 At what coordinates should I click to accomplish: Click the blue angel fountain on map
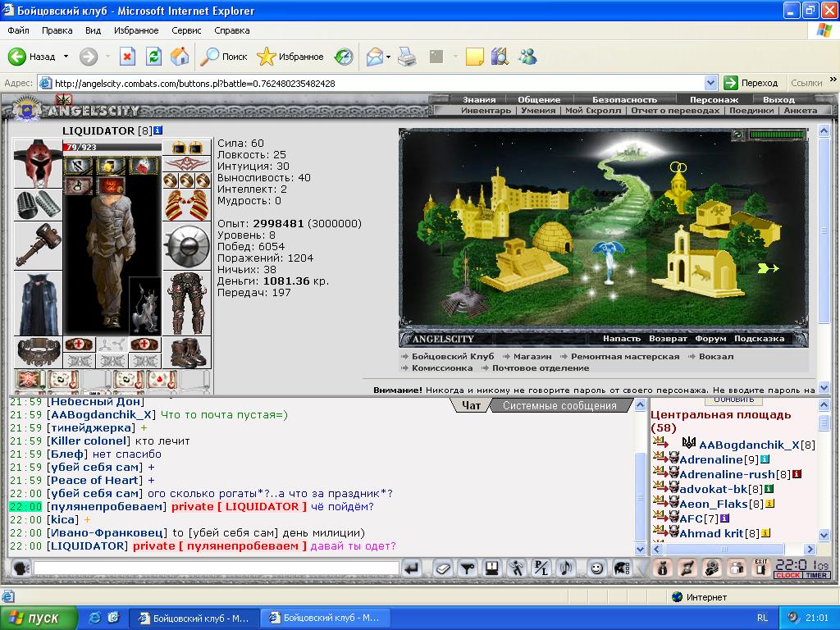pos(609,261)
